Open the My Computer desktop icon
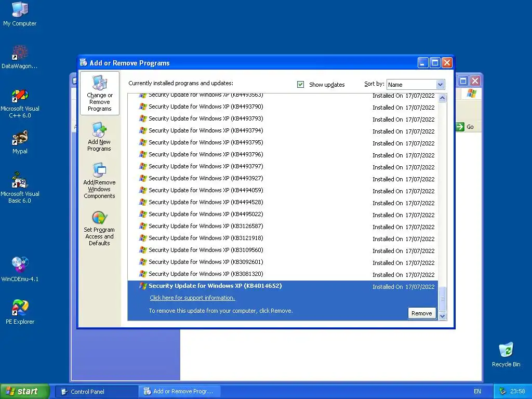The height and width of the screenshot is (399, 532). (20, 14)
